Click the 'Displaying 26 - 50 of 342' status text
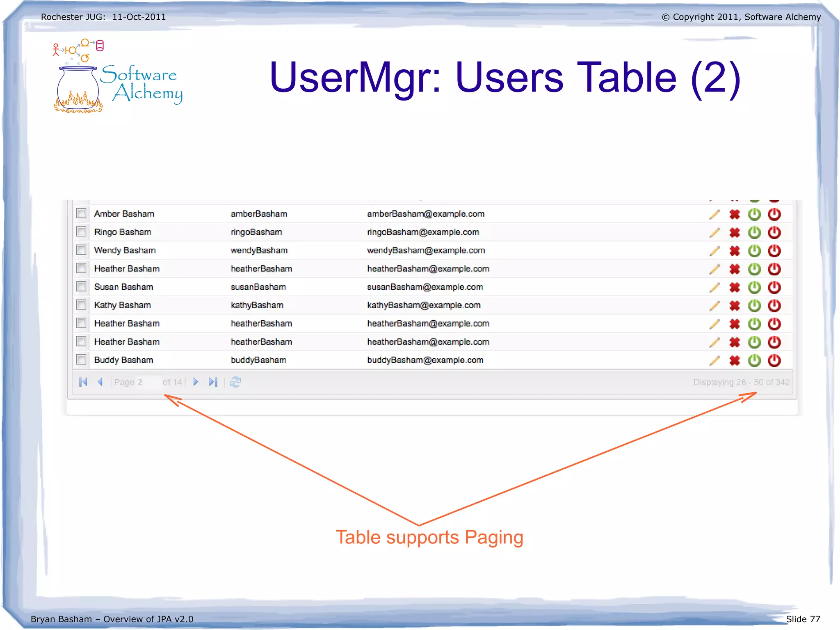 [741, 382]
